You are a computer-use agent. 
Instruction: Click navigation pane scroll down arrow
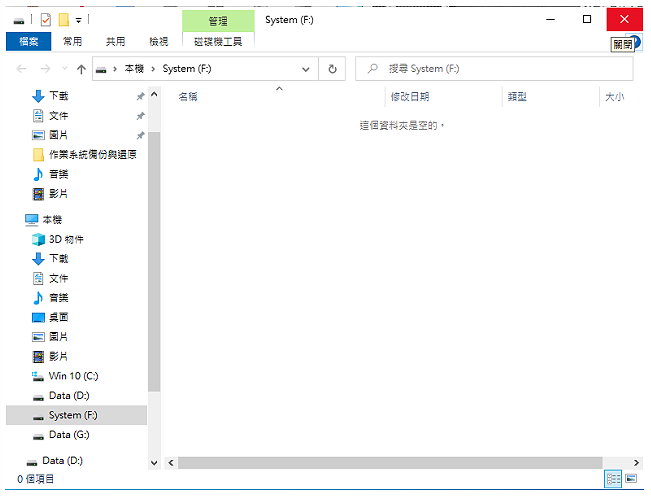pyautogui.click(x=154, y=463)
